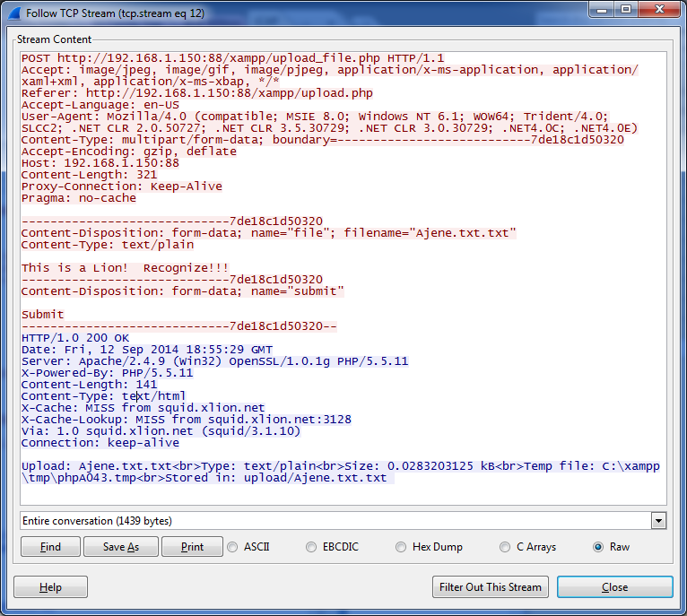Print the stream content
687x616 pixels.
point(192,547)
